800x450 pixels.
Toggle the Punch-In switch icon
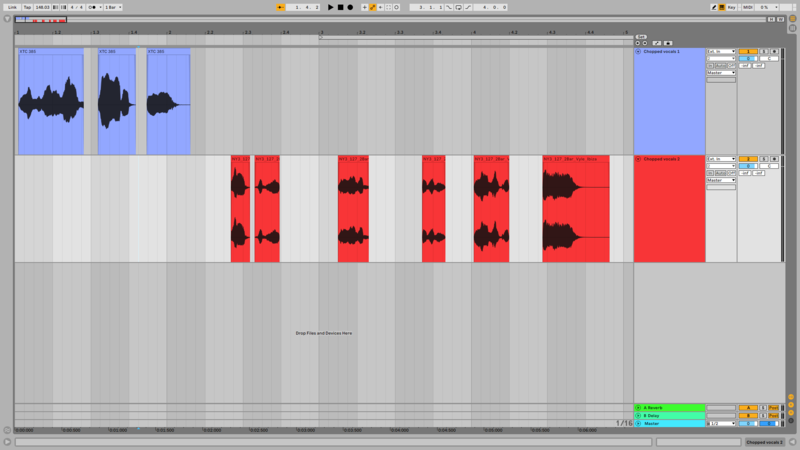(448, 7)
